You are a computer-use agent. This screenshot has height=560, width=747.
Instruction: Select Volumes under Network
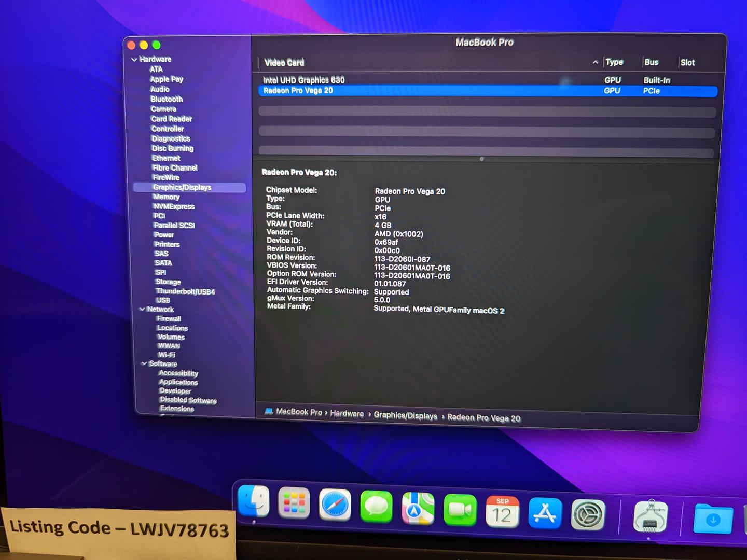click(171, 337)
